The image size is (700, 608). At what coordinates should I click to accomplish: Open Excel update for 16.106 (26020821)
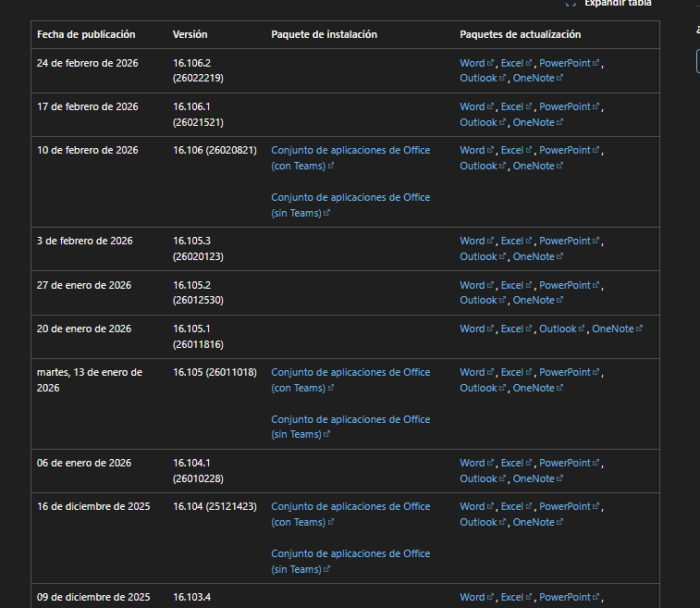[x=517, y=150]
